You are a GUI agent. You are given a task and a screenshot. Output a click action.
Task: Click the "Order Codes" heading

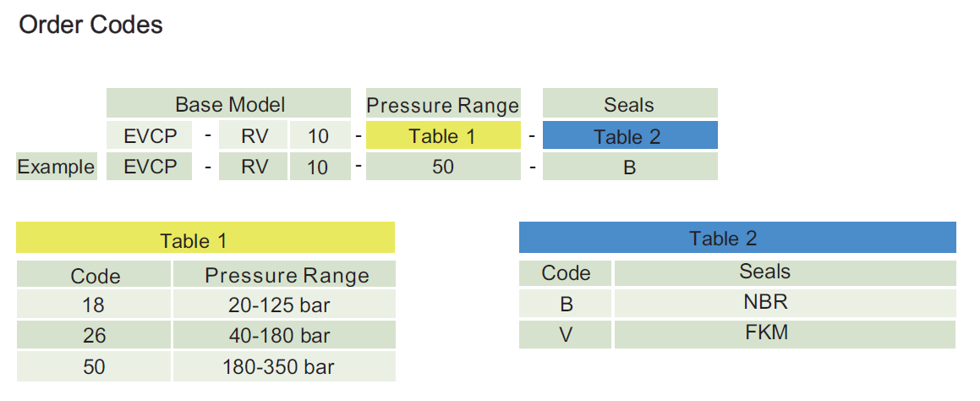click(90, 25)
